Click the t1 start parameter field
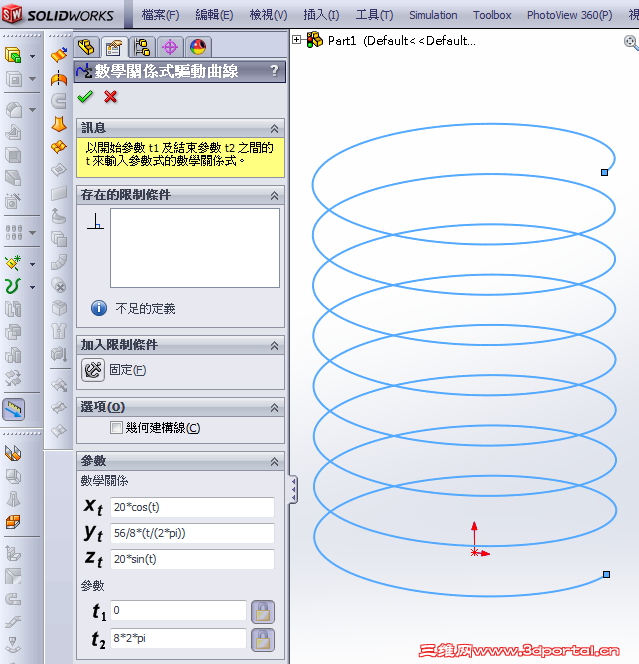Viewport: 639px width, 664px height. coord(178,610)
